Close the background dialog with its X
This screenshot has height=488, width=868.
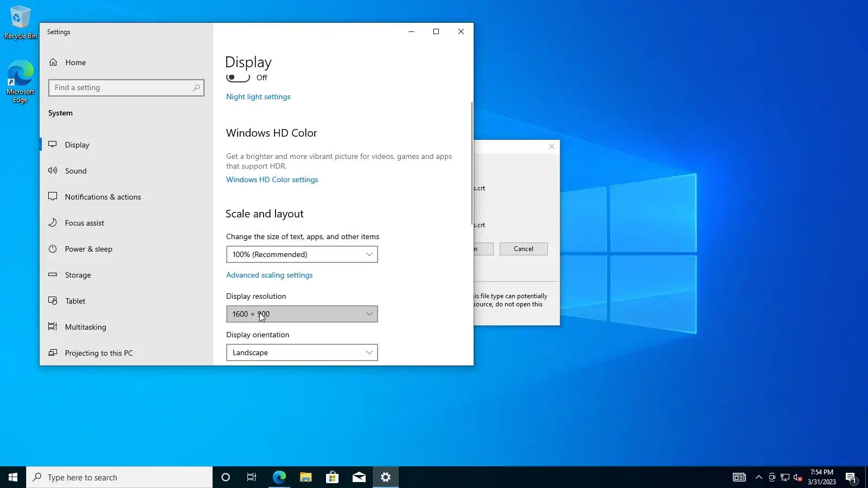click(x=552, y=146)
